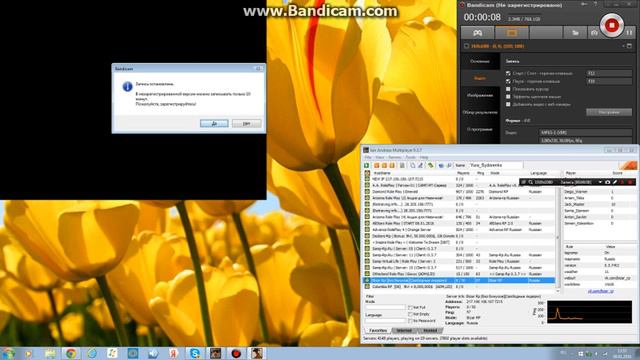Select Bandicam screen recording mode rectangle icon

512,33
